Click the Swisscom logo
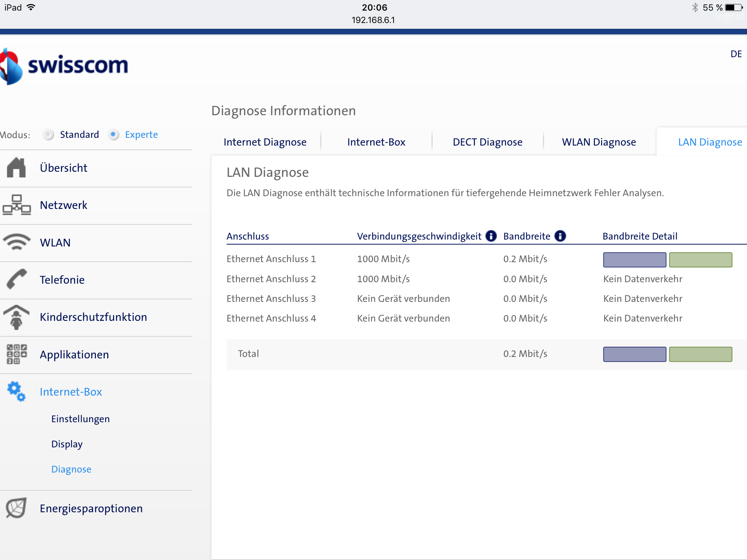747x560 pixels. tap(64, 66)
